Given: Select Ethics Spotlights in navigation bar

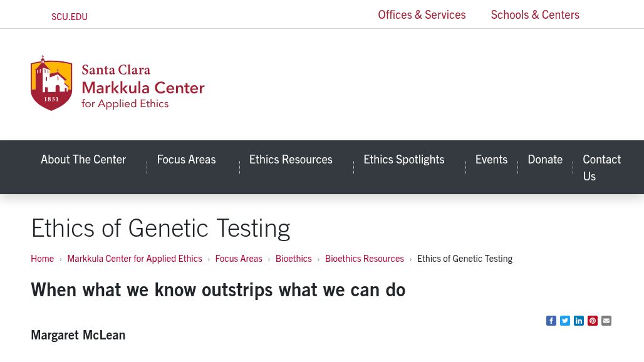Looking at the screenshot, I should [x=404, y=159].
